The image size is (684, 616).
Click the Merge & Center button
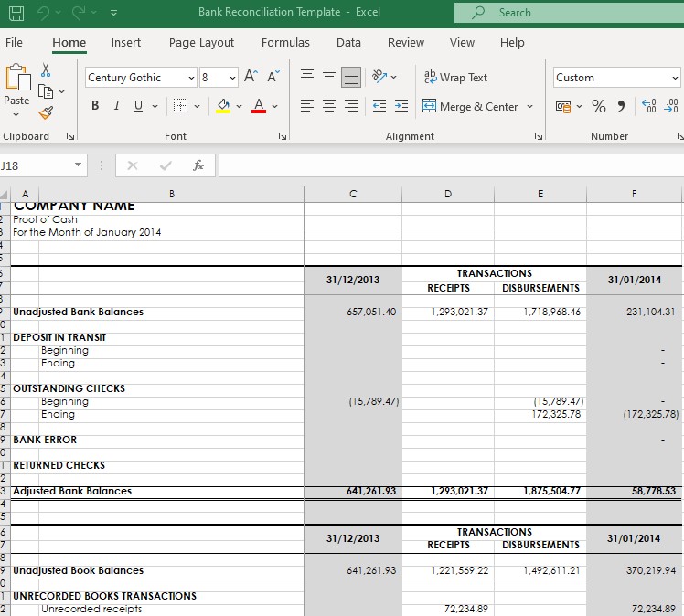click(470, 107)
